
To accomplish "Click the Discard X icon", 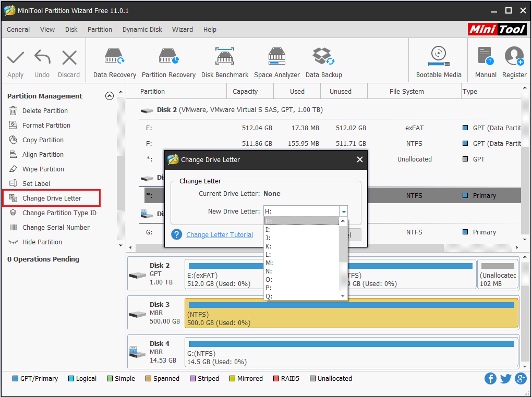I will pyautogui.click(x=69, y=57).
